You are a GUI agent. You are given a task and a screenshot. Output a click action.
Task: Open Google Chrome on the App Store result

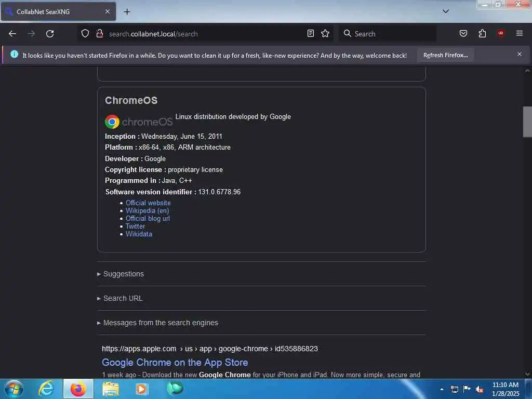coord(175,362)
